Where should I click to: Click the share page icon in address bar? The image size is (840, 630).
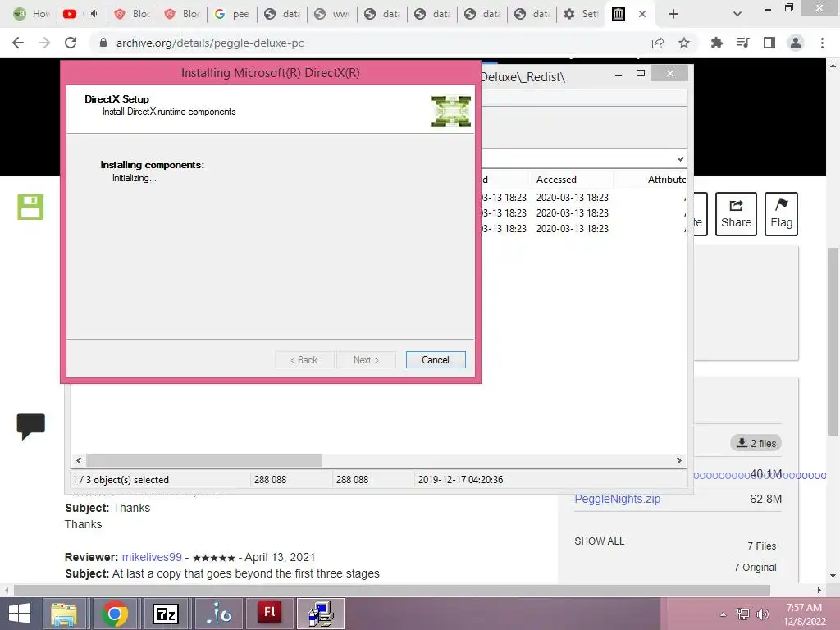click(x=658, y=43)
